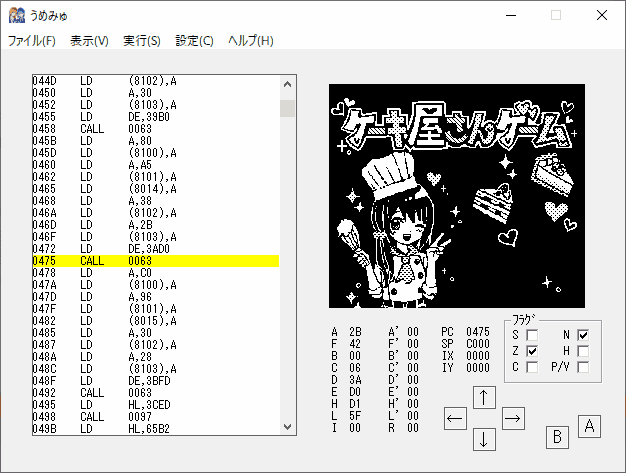
Task: Click the disassembly scrollbar down arrow
Action: coord(287,427)
